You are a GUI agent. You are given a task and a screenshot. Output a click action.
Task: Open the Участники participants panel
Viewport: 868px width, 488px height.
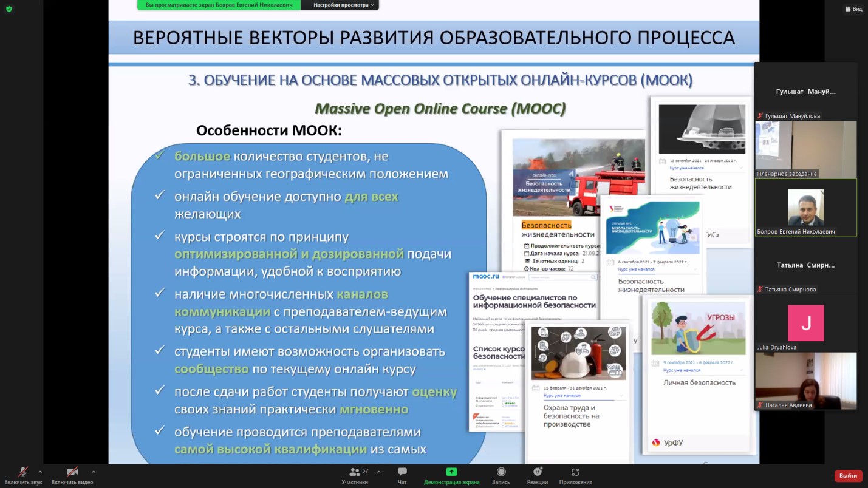tap(355, 472)
